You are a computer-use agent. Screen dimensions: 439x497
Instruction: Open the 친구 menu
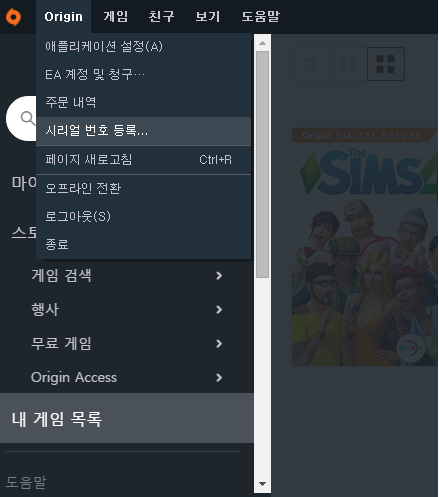pos(161,16)
